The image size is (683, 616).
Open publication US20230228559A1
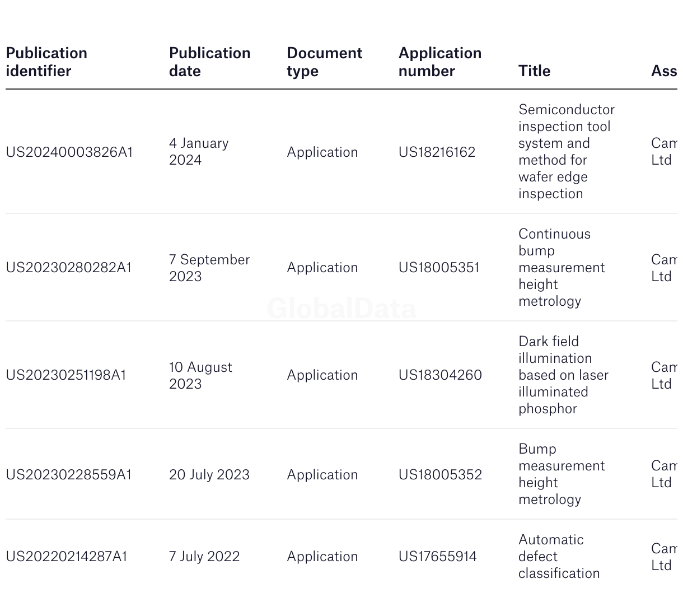(x=69, y=475)
